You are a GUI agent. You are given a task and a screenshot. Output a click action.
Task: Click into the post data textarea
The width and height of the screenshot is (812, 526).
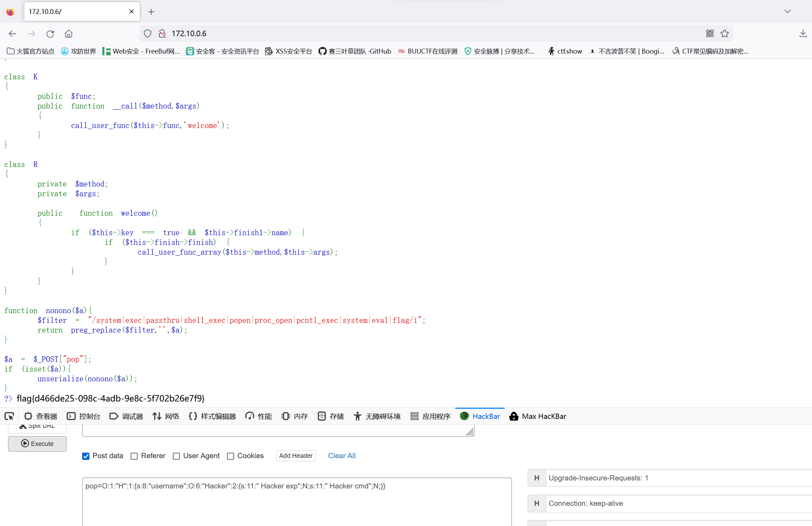(x=297, y=502)
